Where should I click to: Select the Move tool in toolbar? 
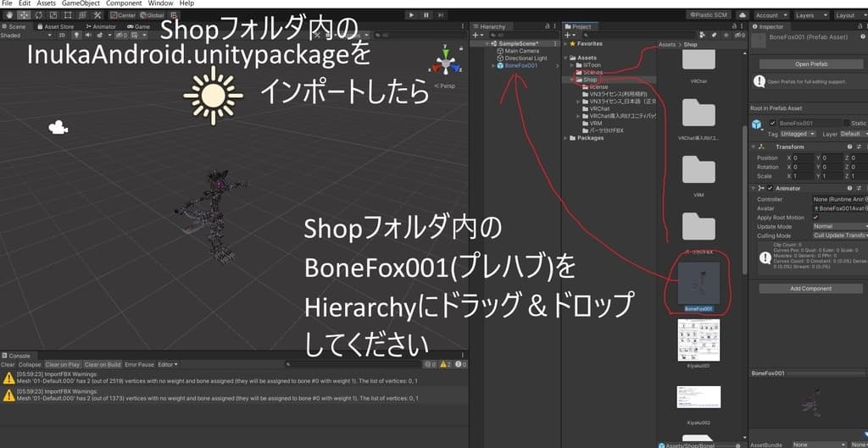[25, 15]
